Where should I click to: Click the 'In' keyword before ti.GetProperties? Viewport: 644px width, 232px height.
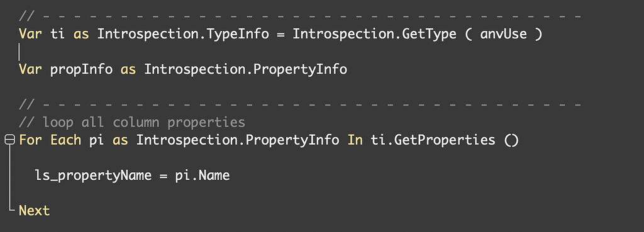(x=355, y=140)
